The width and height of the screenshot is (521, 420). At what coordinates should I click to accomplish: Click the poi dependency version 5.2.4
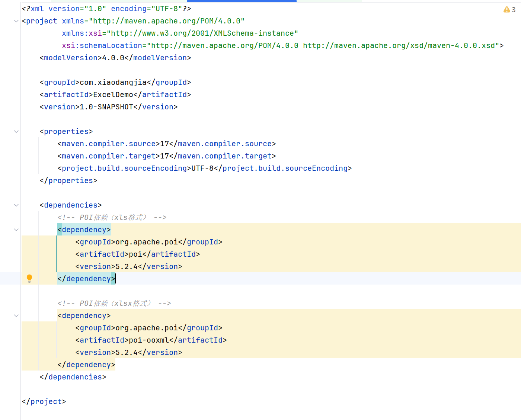coord(127,266)
